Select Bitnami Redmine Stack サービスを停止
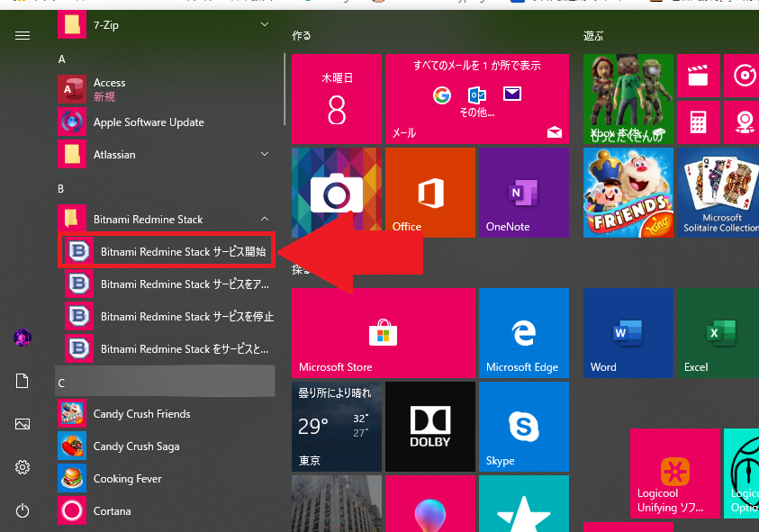Screen dimensions: 759x532 click(x=169, y=316)
